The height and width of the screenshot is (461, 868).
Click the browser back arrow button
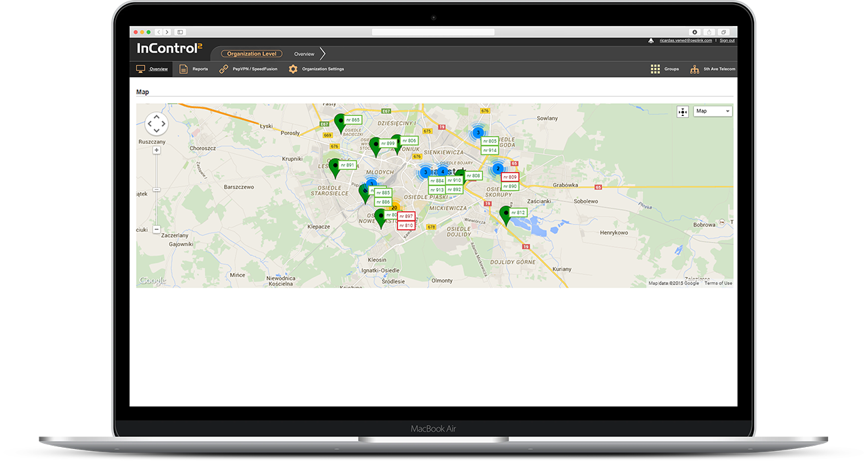click(x=158, y=32)
